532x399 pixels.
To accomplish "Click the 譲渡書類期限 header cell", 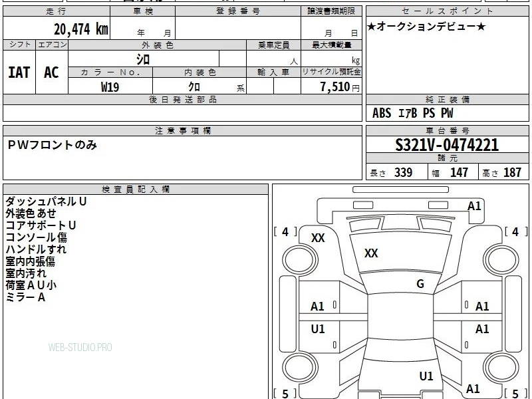I will pos(331,11).
